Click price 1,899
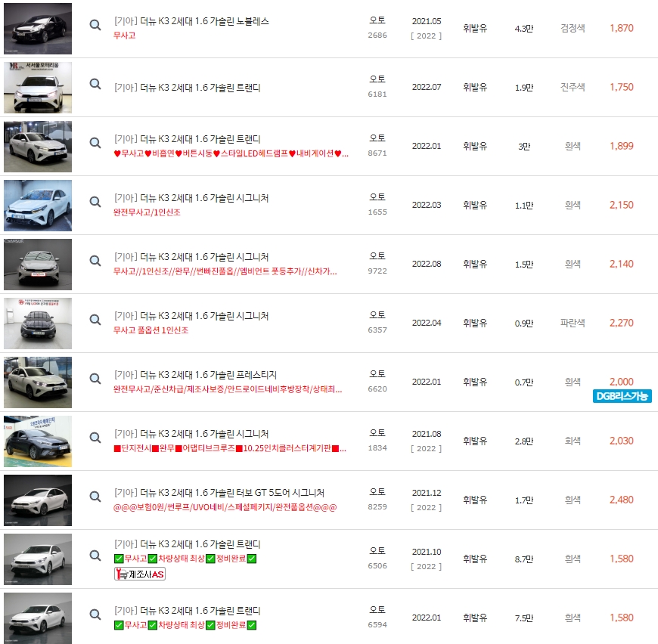The image size is (658, 644). [622, 146]
